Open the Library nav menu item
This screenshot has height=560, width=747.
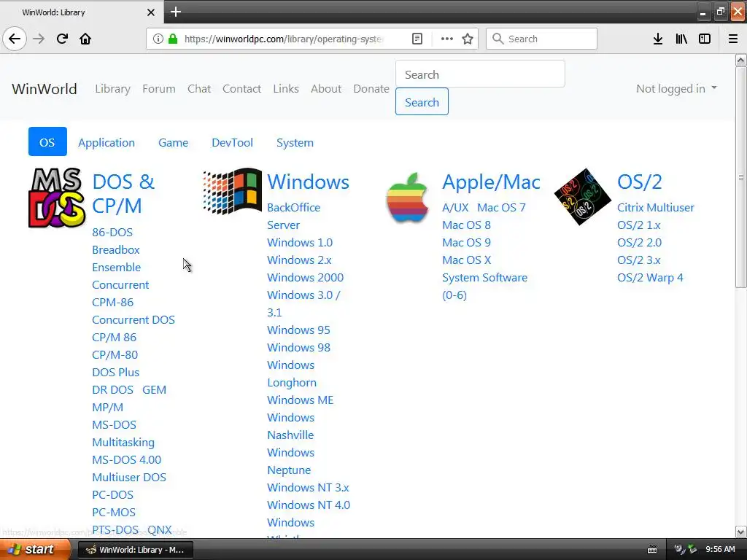112,88
